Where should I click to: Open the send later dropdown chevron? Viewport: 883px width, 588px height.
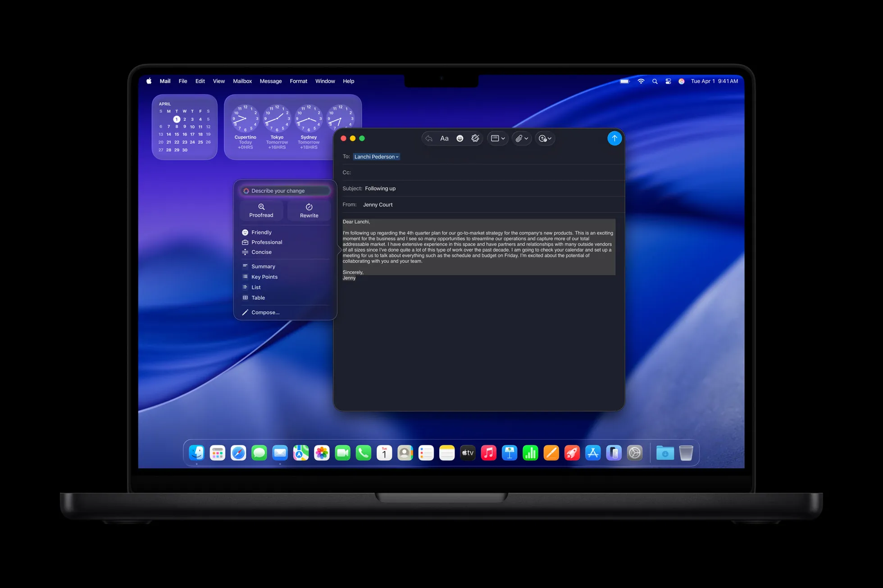(550, 138)
